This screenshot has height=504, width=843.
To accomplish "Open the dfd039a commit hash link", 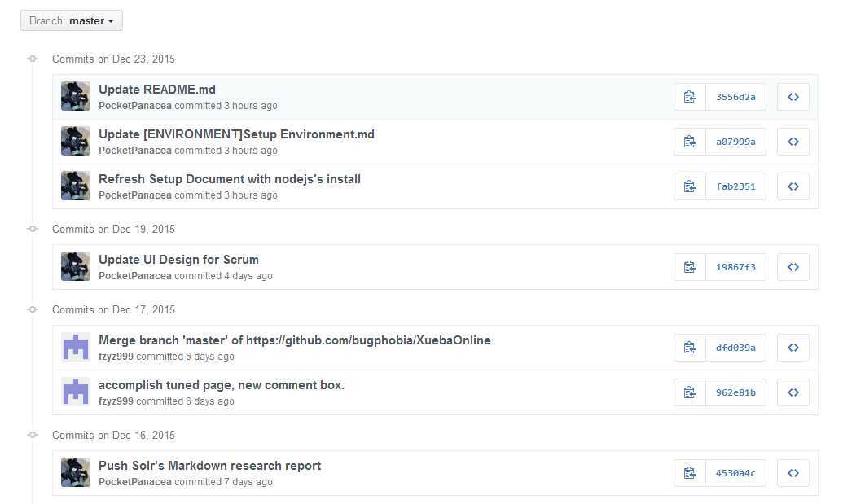I will (735, 348).
